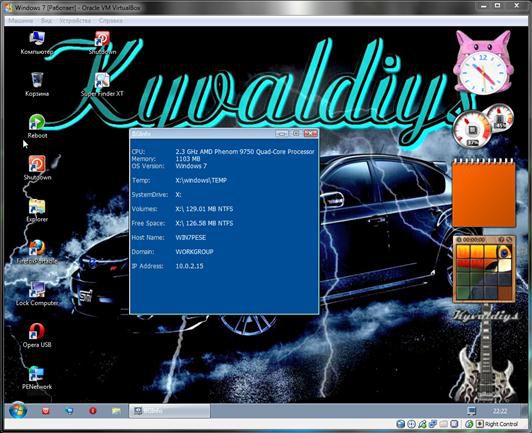
Task: Click the puzzle gadget timer icon
Action: click(x=459, y=240)
